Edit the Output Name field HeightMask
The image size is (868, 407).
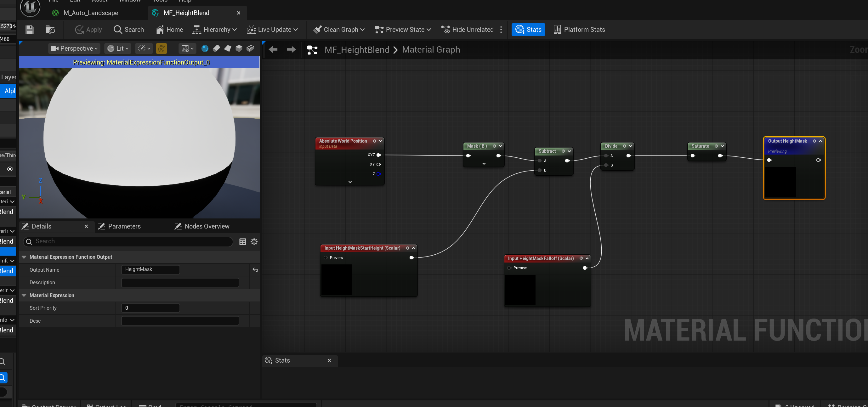pyautogui.click(x=150, y=269)
